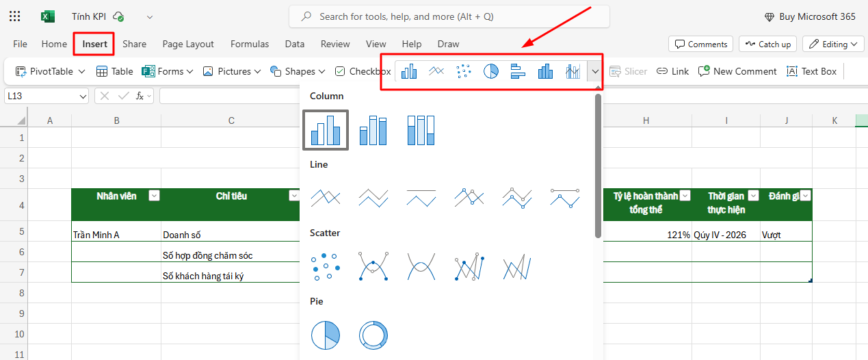Insert a Link from the ribbon
Image resolution: width=868 pixels, height=360 pixels.
672,71
